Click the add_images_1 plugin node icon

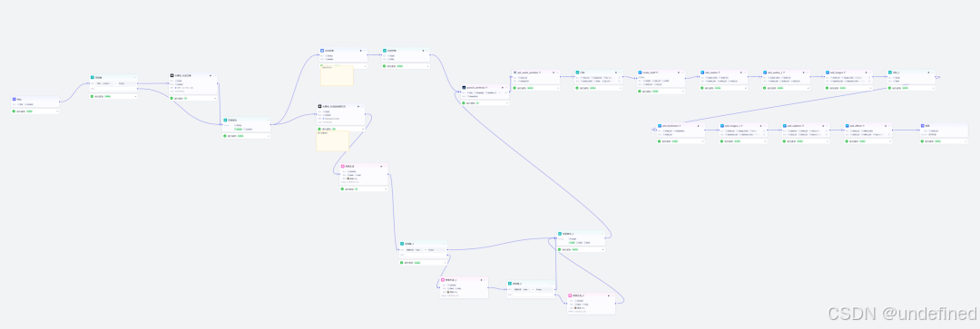tap(722, 125)
